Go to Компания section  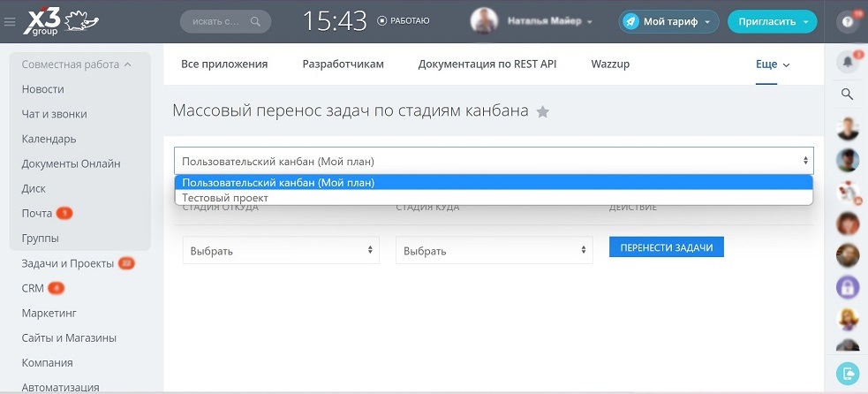tap(47, 363)
